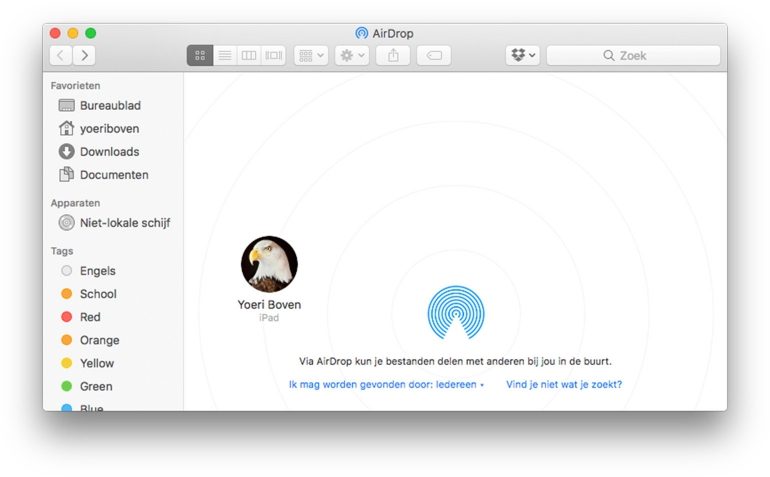Viewport: 770px width, 477px height.
Task: Switch to column view
Action: click(249, 56)
